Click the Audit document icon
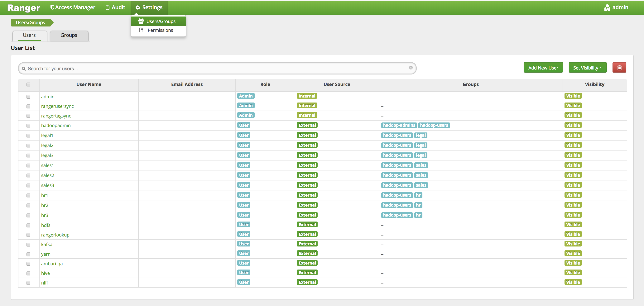 (x=108, y=7)
